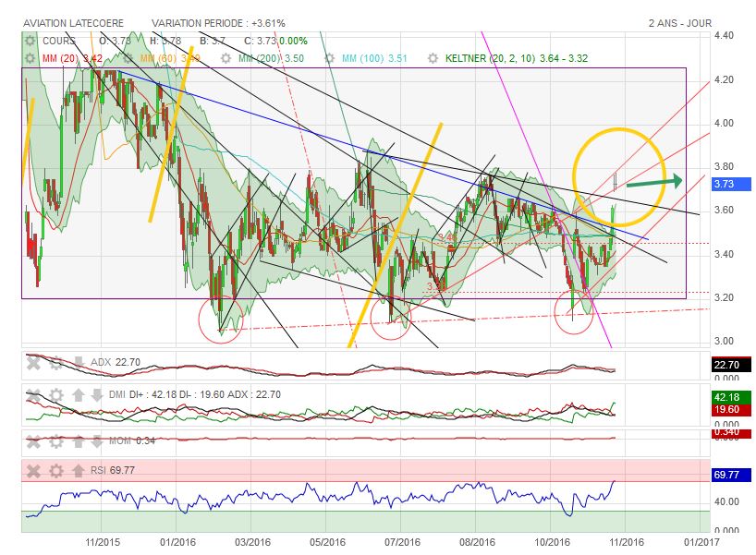Viewport: 756px width, 555px height.
Task: Click the 03/2016 date on time axis
Action: coord(252,542)
